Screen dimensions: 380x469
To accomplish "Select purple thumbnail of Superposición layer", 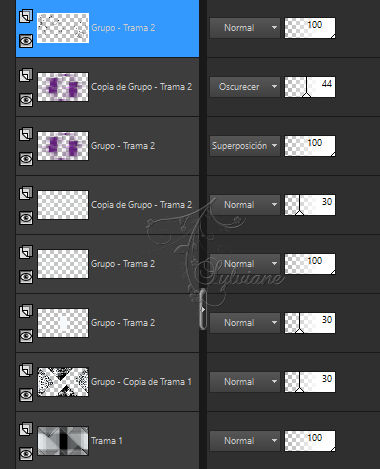I will click(x=63, y=146).
